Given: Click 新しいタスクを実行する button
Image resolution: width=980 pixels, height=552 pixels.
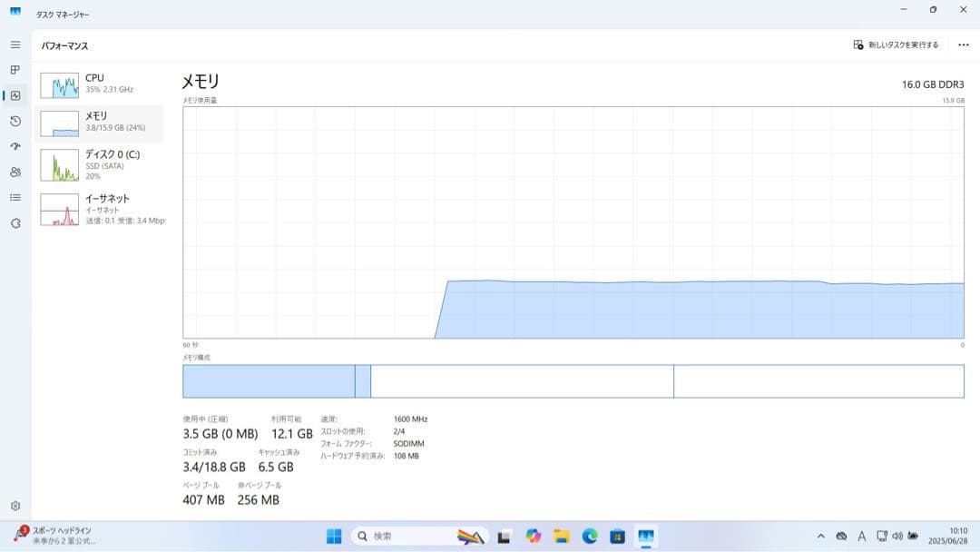Looking at the screenshot, I should [896, 45].
